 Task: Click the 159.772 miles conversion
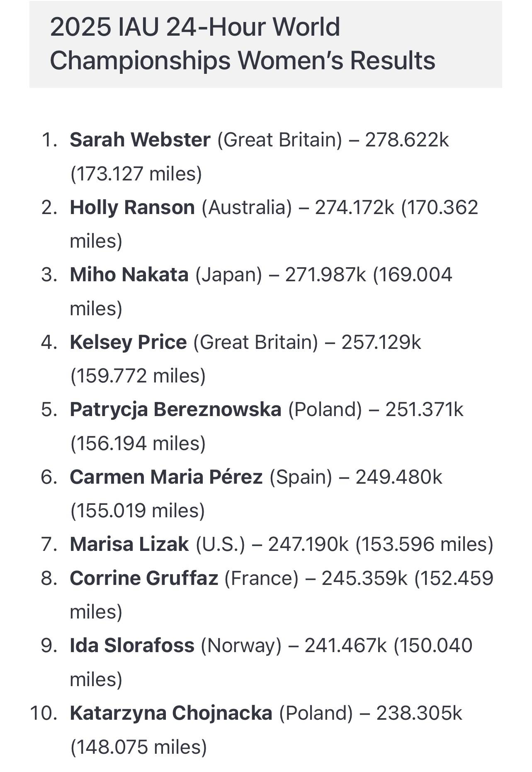point(138,376)
